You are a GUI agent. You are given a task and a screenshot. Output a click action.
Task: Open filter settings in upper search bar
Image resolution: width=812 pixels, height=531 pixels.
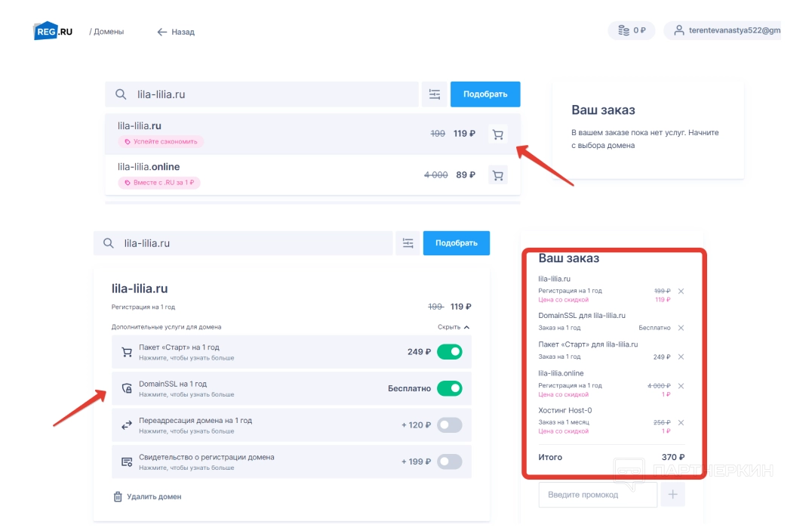434,94
